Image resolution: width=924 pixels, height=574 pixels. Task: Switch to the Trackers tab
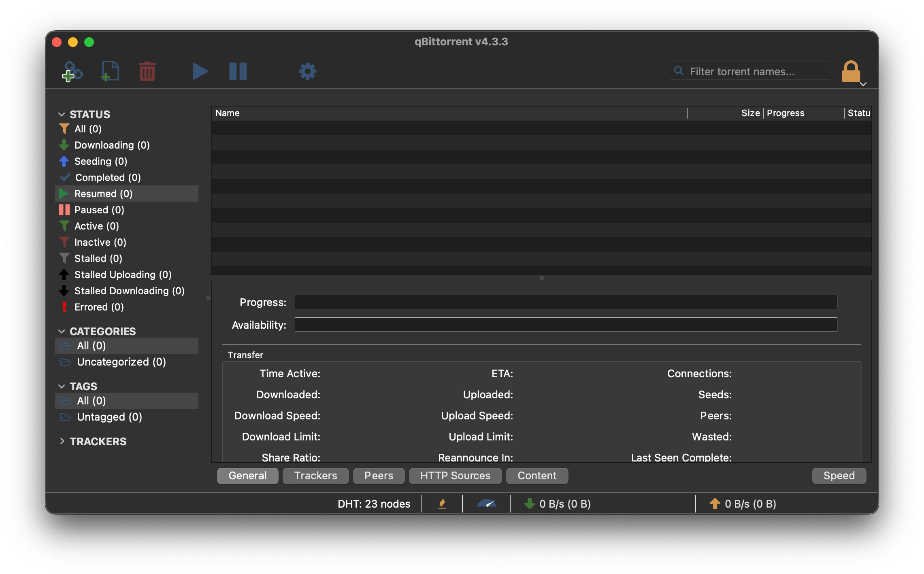315,476
